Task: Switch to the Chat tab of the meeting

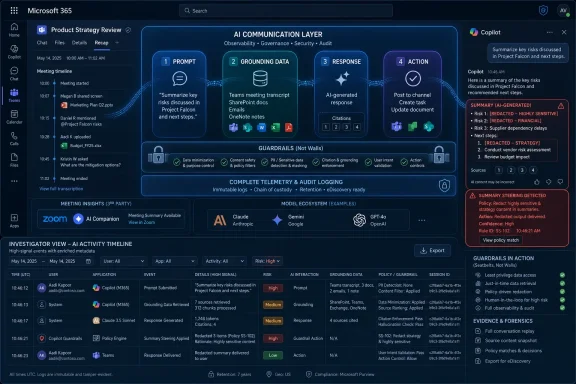Action: [42, 43]
